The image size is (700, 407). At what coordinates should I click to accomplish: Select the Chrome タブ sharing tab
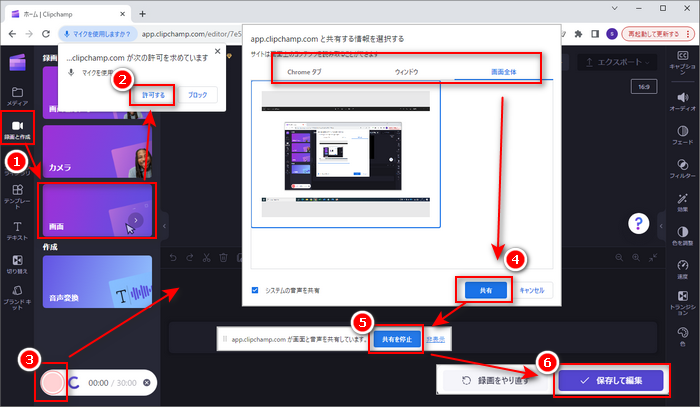click(305, 72)
